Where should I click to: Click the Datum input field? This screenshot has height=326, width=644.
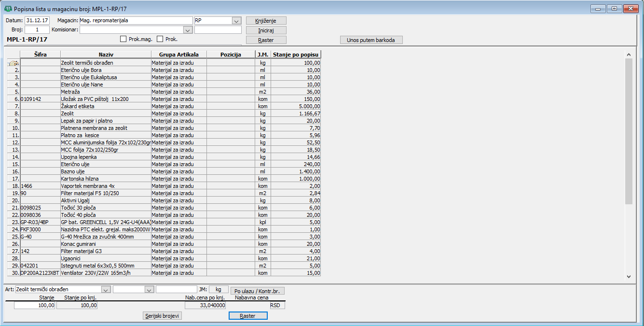[x=37, y=21]
